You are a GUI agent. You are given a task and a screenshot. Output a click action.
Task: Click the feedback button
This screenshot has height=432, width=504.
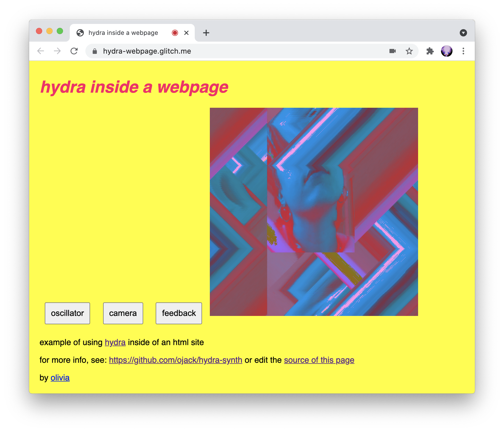179,313
